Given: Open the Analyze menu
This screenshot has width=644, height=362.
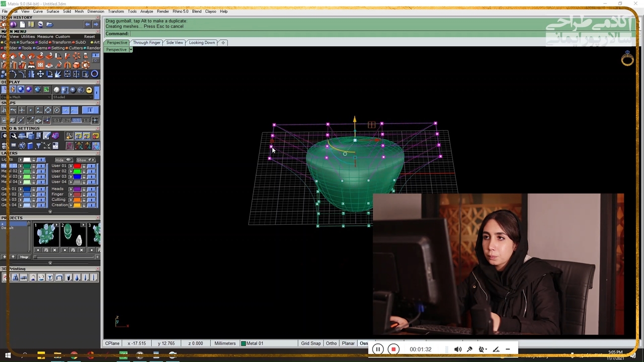Looking at the screenshot, I should (146, 11).
